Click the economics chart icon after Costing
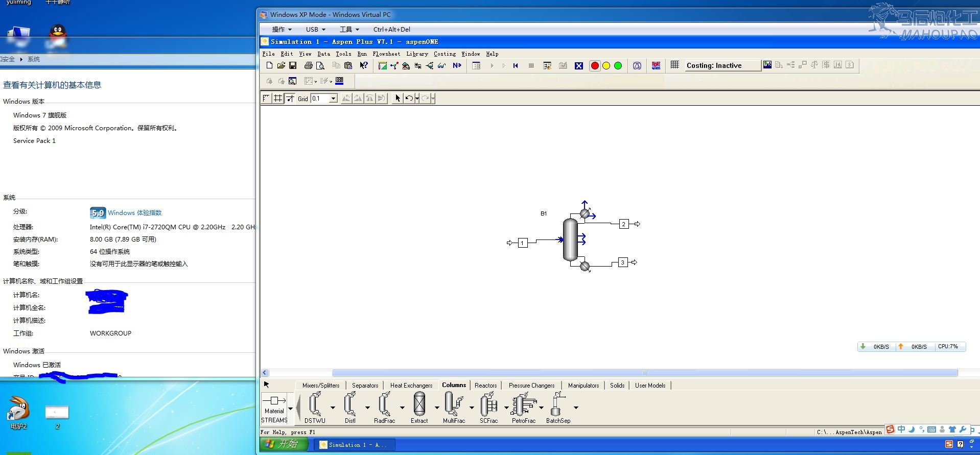The width and height of the screenshot is (980, 455). 767,65
